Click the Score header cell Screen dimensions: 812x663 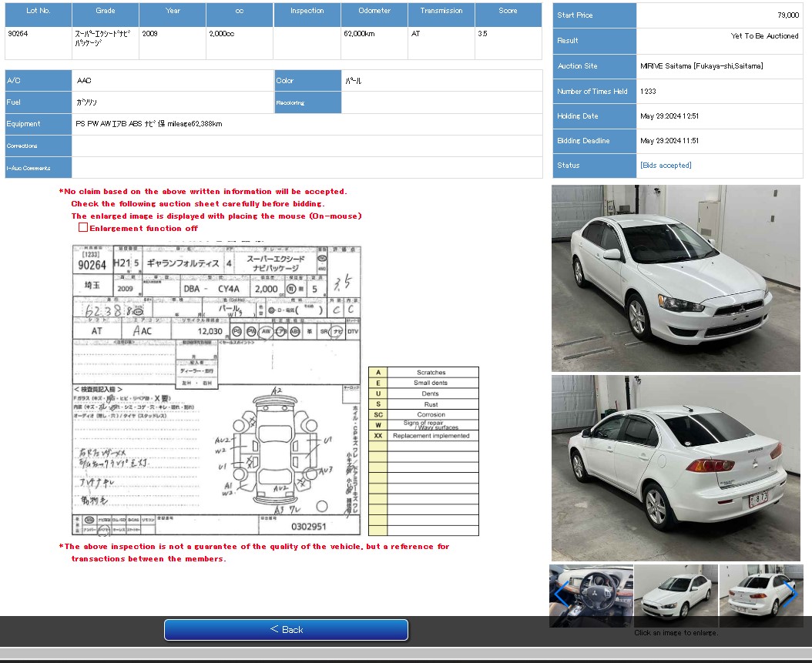click(508, 14)
